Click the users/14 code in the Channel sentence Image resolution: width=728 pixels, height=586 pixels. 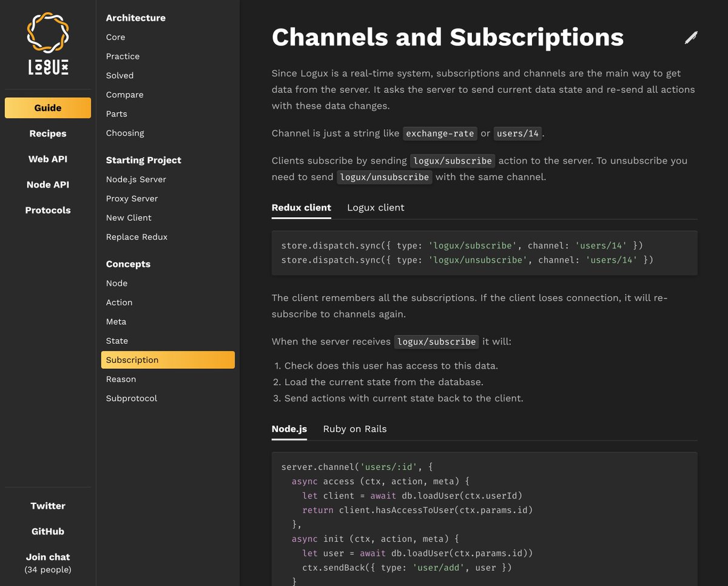(x=517, y=133)
